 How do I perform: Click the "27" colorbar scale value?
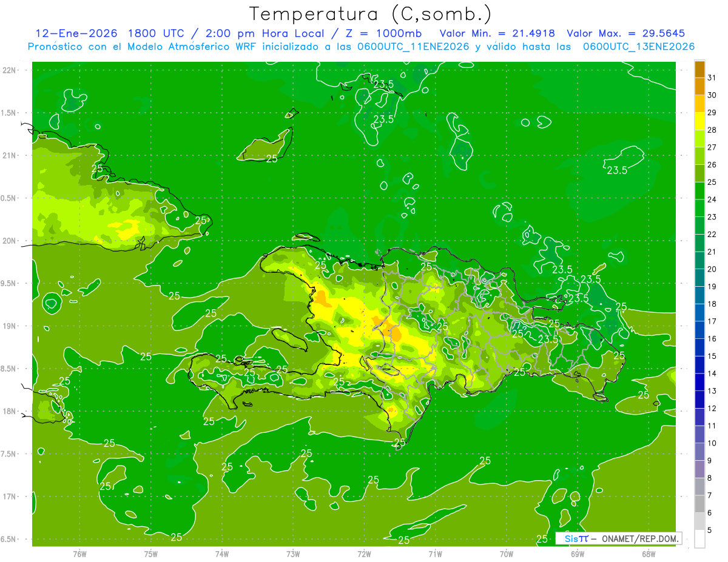point(712,147)
